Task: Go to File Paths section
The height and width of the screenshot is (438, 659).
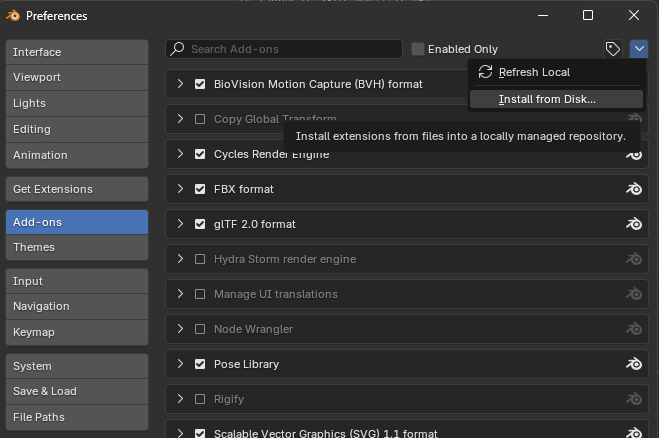Action: (x=77, y=417)
